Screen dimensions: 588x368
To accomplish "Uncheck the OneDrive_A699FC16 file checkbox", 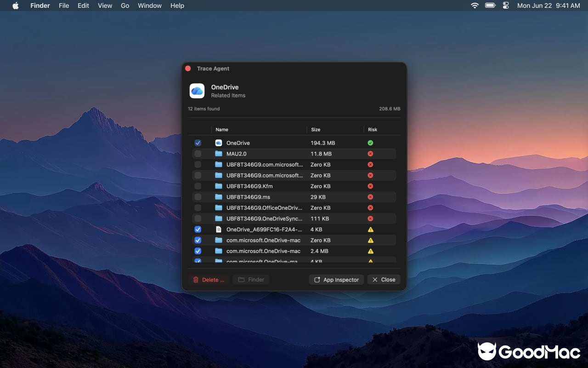I will [x=198, y=230].
